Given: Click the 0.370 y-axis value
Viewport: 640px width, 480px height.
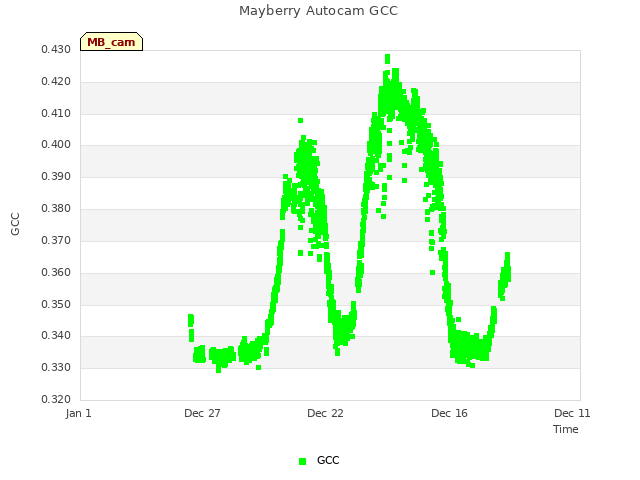Looking at the screenshot, I should click(56, 240).
